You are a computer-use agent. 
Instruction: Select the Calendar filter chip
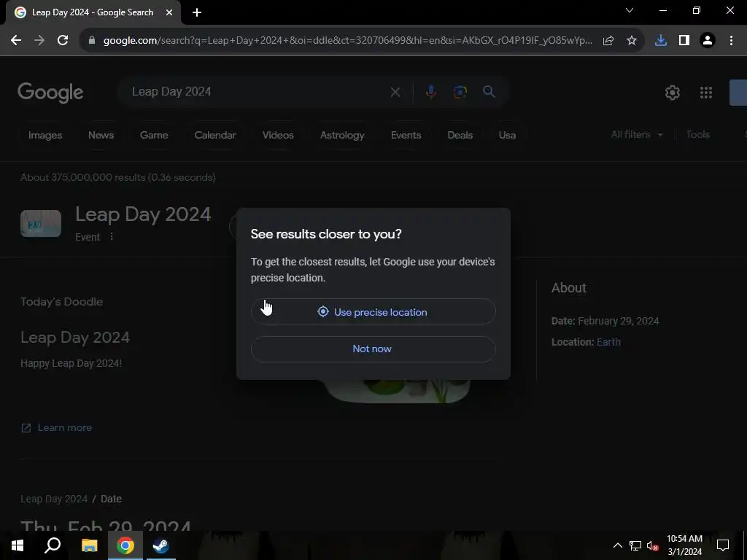[215, 135]
